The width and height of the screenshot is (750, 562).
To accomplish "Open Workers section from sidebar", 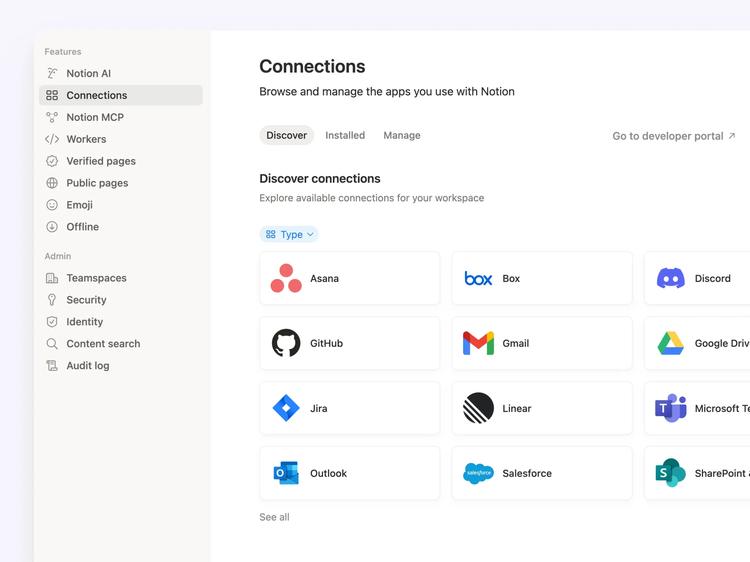I will point(121,139).
